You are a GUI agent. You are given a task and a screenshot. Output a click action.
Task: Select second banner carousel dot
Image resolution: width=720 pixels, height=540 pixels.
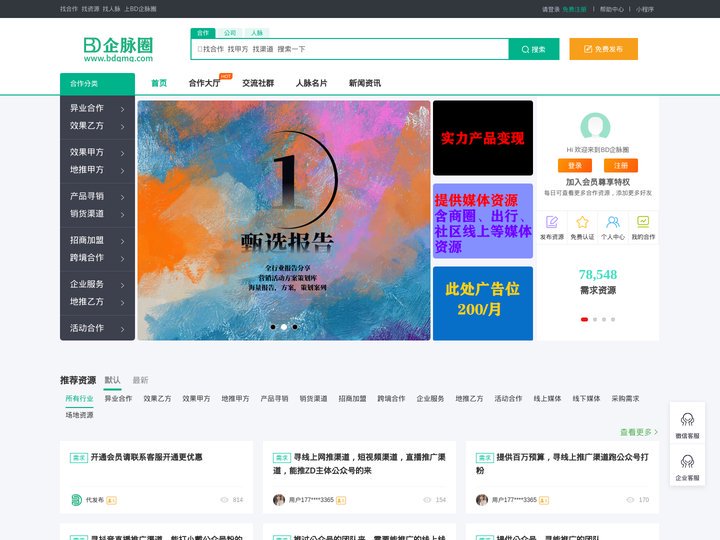[x=284, y=327]
